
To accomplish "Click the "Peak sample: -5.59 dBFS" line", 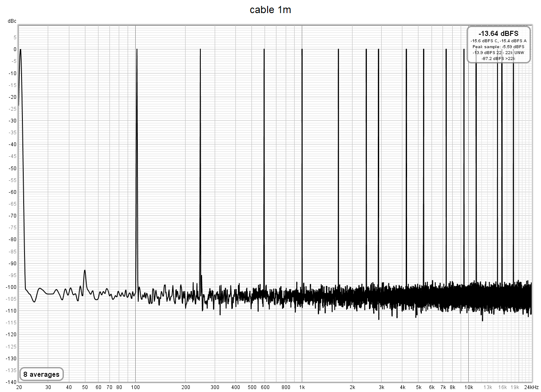I will click(498, 46).
